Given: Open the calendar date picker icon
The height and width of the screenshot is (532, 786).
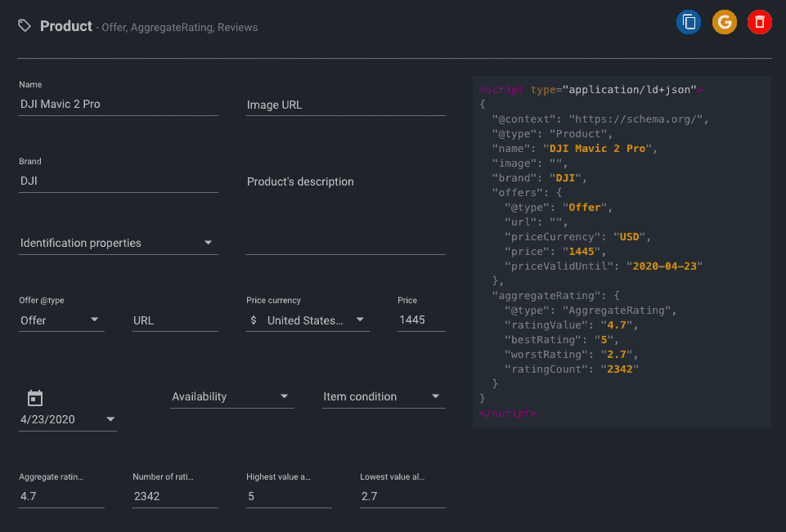Looking at the screenshot, I should 35,398.
